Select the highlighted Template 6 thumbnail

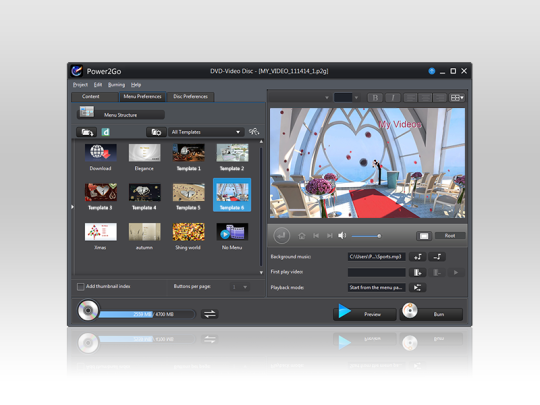click(x=232, y=195)
